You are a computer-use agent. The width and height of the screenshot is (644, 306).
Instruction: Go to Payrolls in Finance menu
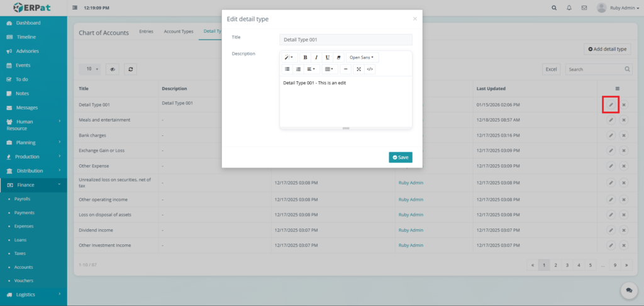click(x=23, y=199)
